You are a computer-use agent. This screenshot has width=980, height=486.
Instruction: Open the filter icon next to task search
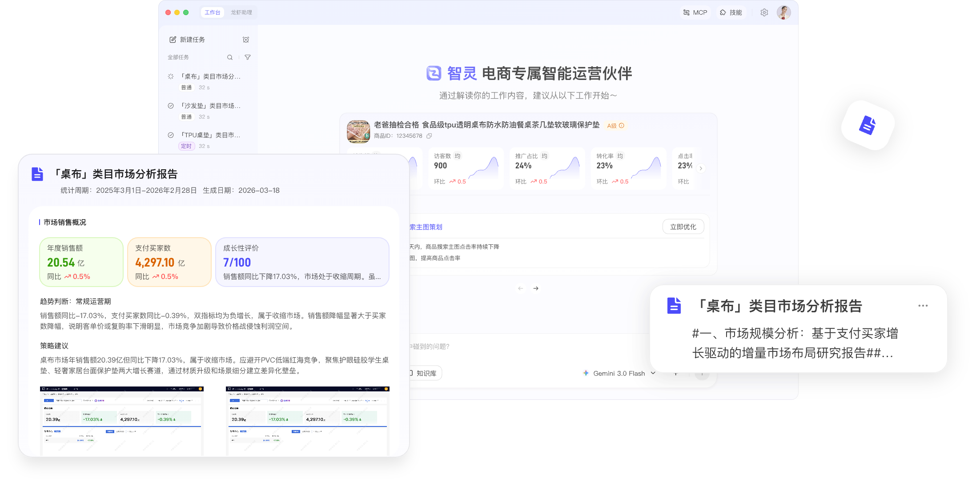pyautogui.click(x=247, y=57)
